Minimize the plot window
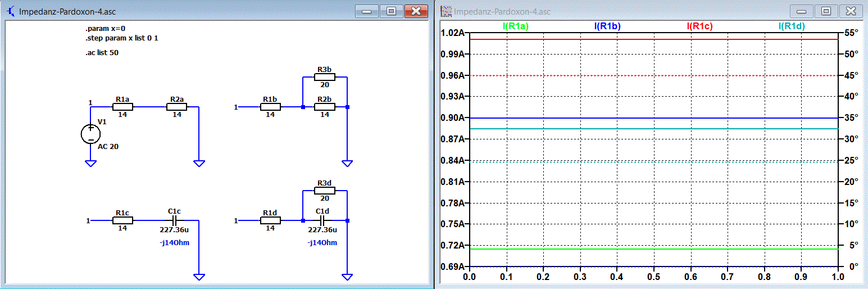The image size is (868, 289). point(801,11)
